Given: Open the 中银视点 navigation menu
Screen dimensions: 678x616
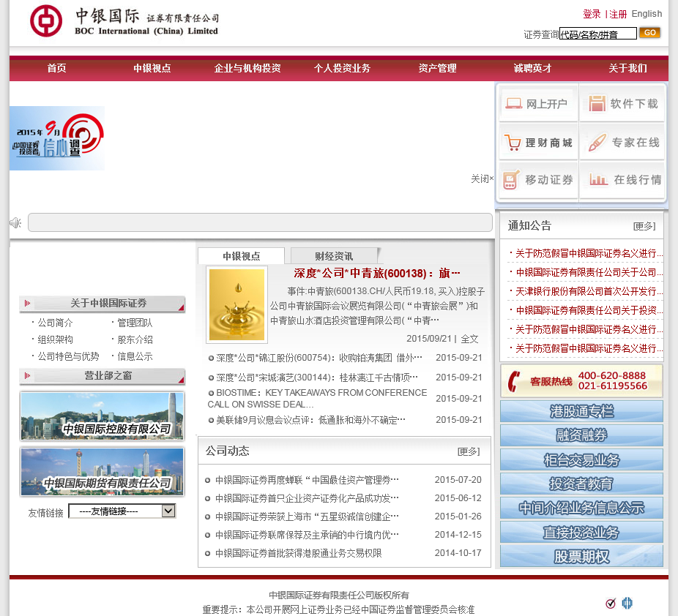Looking at the screenshot, I should pos(152,68).
